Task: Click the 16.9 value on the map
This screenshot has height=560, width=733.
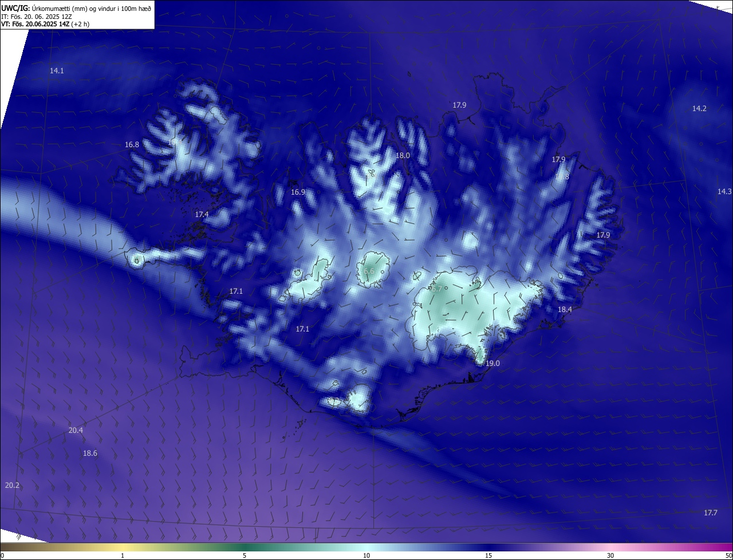Action: [298, 192]
